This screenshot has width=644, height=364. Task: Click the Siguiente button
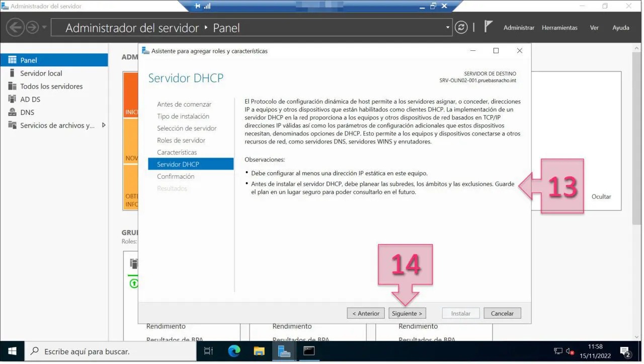(407, 313)
